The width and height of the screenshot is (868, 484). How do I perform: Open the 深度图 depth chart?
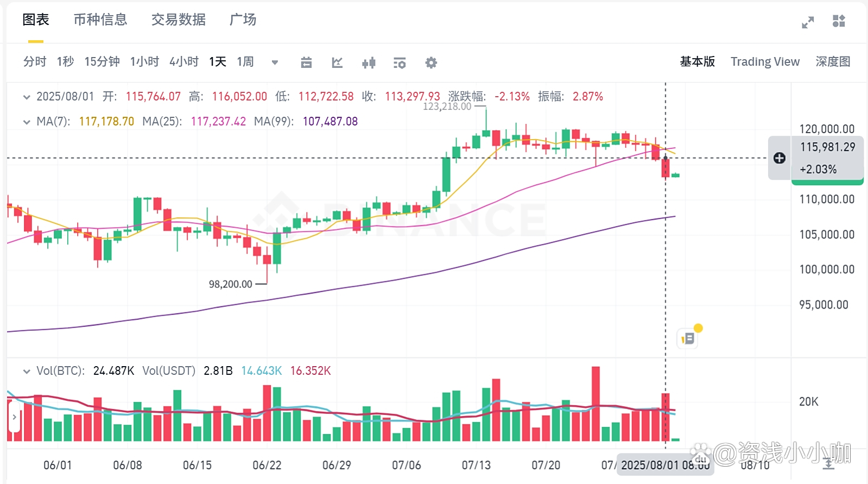833,62
